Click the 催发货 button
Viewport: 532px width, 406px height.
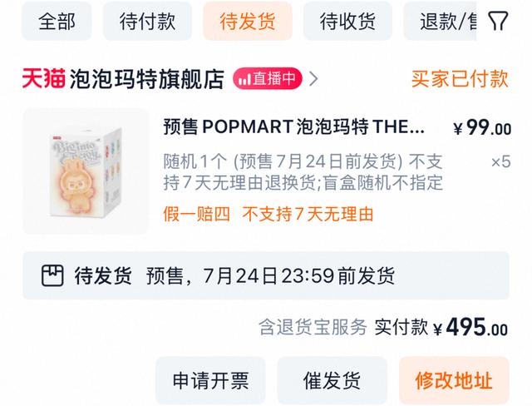pos(332,380)
